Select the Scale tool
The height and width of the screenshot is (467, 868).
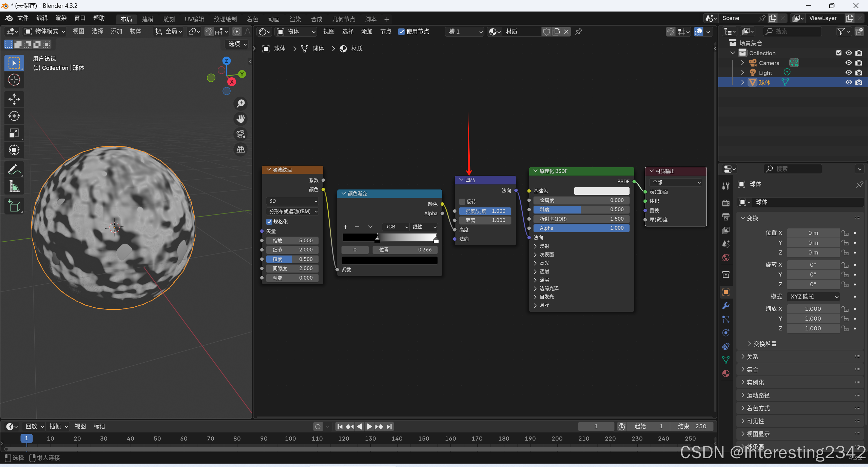[14, 133]
